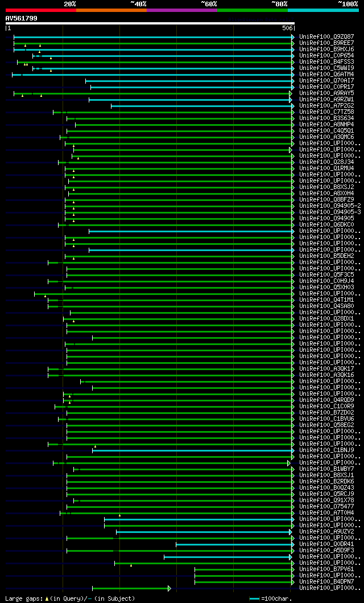Select the UniRef100_Q4SA80 label
Viewport: 364px width, 603px height.
tap(327, 306)
